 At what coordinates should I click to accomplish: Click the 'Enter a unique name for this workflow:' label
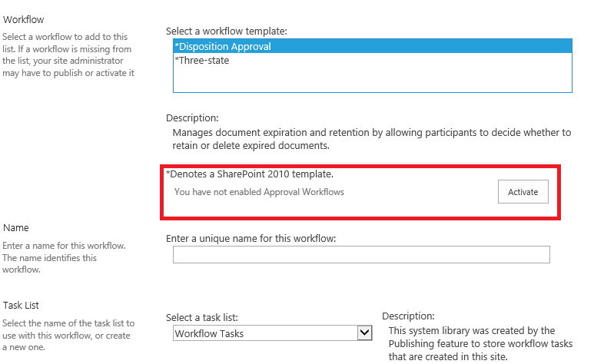click(251, 239)
